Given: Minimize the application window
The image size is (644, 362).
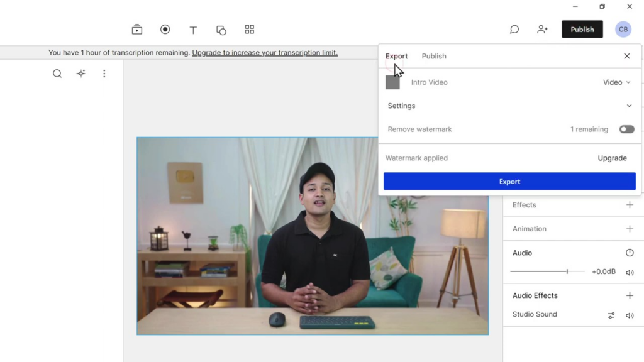Looking at the screenshot, I should pyautogui.click(x=575, y=6).
